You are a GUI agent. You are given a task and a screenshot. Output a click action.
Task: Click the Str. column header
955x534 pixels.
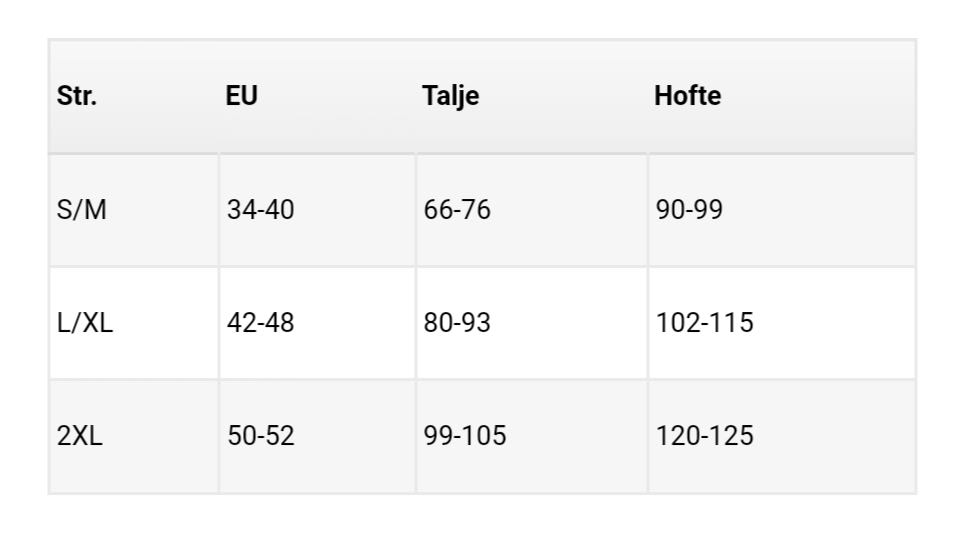(x=77, y=96)
